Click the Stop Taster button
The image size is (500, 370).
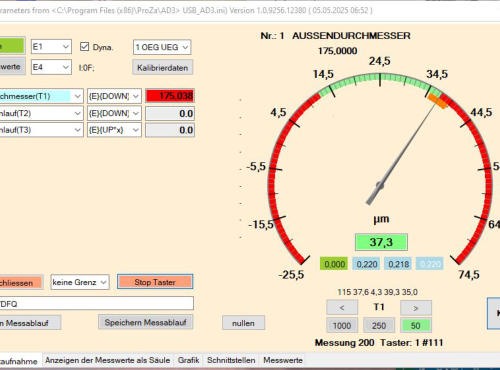click(155, 282)
